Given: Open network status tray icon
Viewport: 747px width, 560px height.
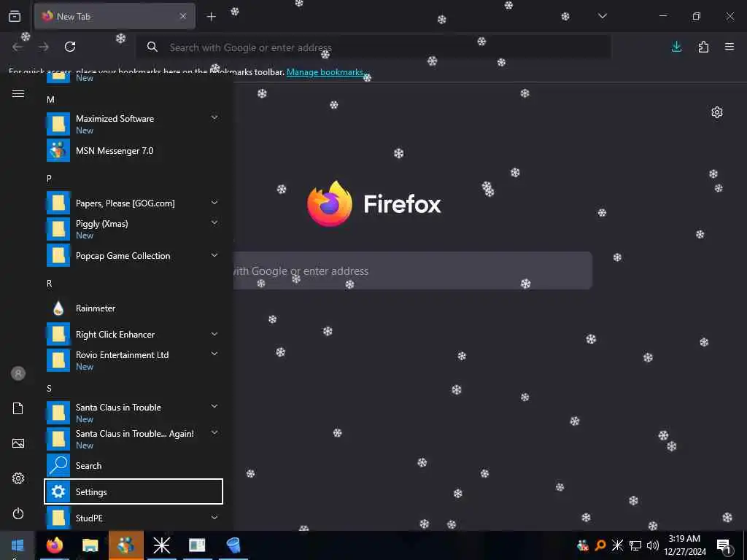Looking at the screenshot, I should tap(635, 545).
